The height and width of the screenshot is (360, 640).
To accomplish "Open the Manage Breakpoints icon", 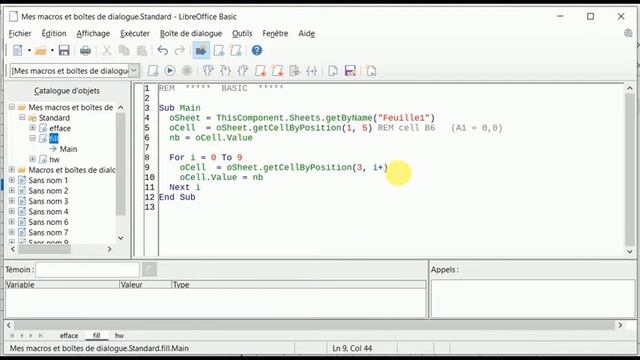I will (277, 71).
